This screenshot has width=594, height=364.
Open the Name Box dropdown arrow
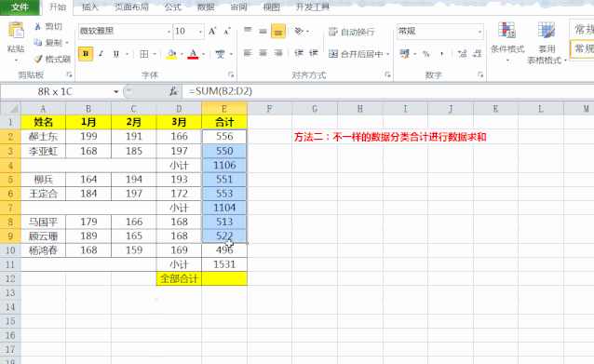point(116,91)
